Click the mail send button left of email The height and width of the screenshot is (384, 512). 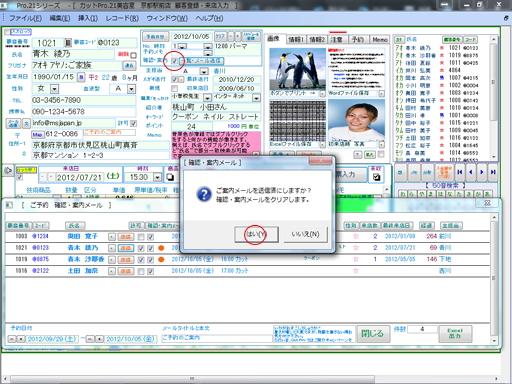(x=13, y=123)
